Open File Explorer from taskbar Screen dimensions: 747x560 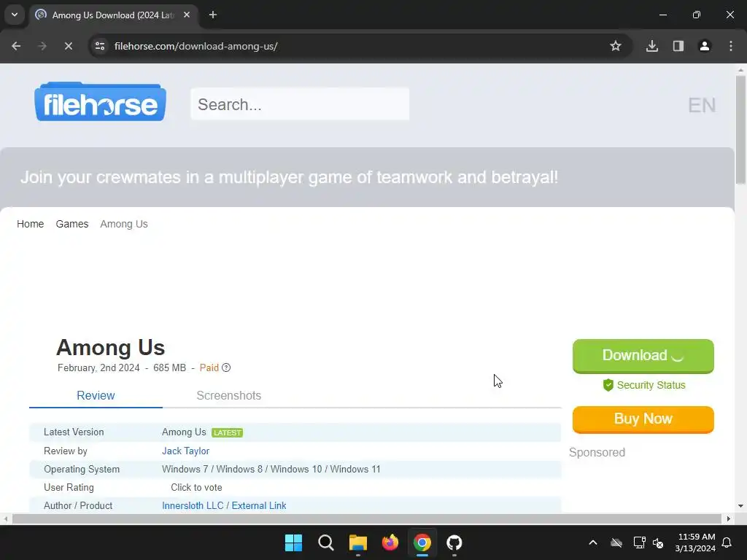(x=357, y=542)
